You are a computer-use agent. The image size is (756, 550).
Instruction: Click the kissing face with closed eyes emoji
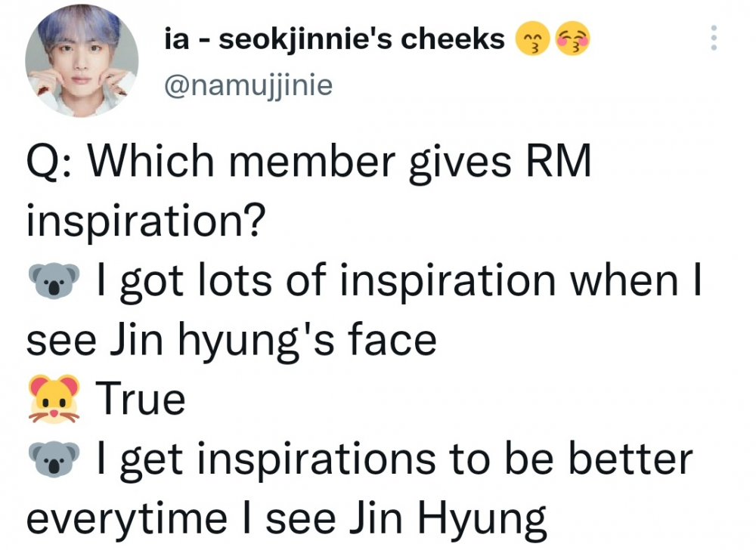coord(532,39)
